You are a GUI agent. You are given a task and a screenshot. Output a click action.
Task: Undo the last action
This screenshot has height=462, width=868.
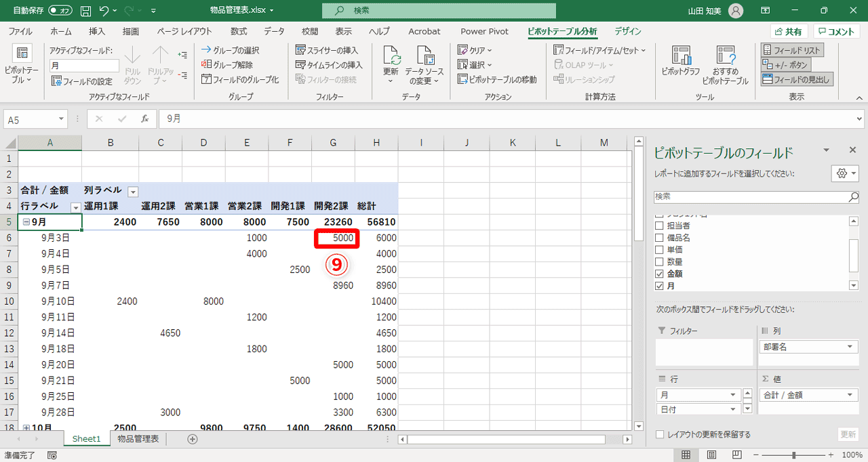pyautogui.click(x=104, y=11)
